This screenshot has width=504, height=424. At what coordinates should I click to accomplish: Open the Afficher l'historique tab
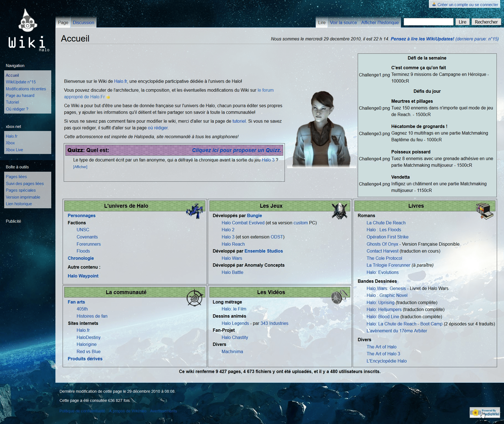pos(380,23)
